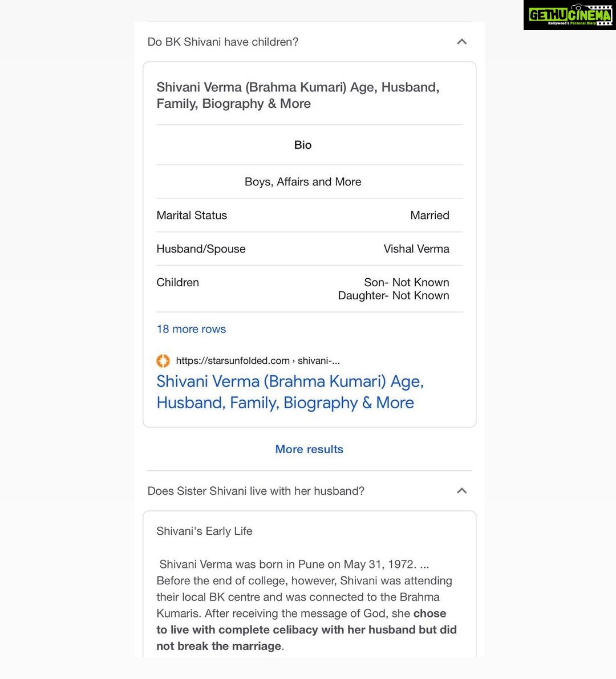This screenshot has width=616, height=679.
Task: Click the 'Son- Not Known' value
Action: point(406,282)
